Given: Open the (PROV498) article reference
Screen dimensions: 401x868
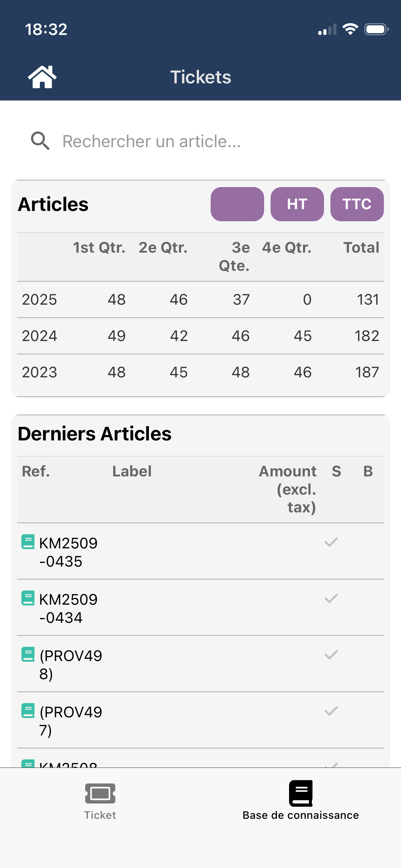Looking at the screenshot, I should 70,665.
